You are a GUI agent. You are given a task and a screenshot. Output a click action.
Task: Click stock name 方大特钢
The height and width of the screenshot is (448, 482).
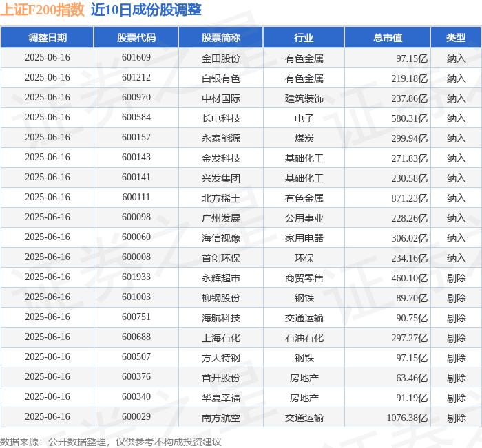click(221, 358)
